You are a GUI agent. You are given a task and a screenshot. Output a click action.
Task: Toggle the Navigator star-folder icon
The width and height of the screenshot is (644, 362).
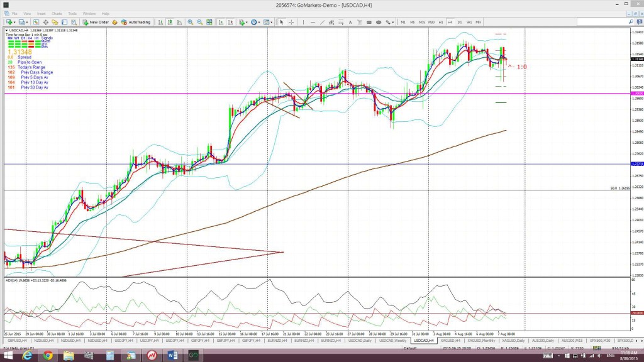coord(55,22)
